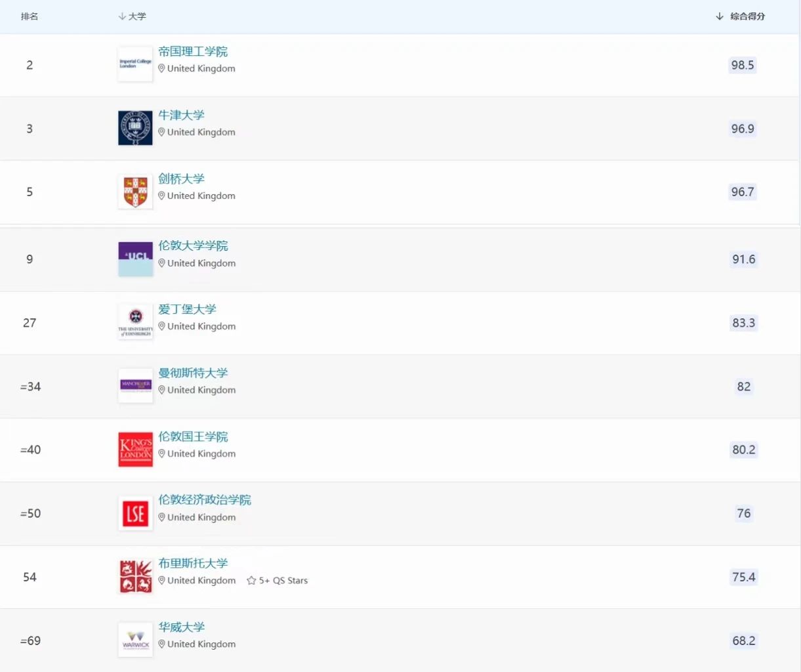Click rank number 5 for 剑桥大学
The image size is (801, 672).
coord(30,192)
